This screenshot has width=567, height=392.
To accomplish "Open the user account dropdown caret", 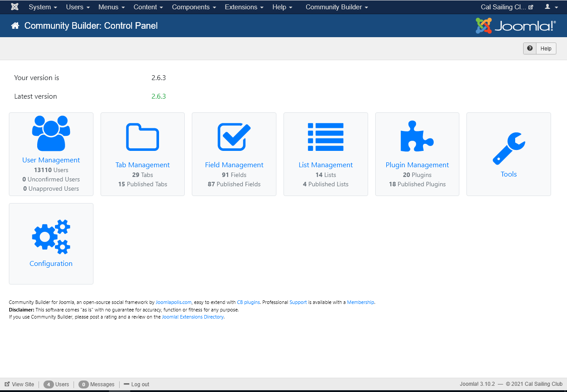I will tap(556, 8).
